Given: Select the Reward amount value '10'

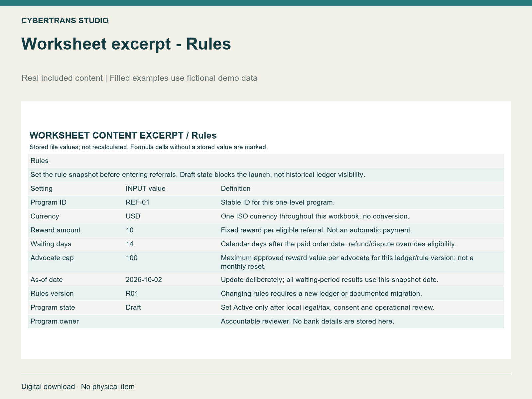Looking at the screenshot, I should click(171, 230).
